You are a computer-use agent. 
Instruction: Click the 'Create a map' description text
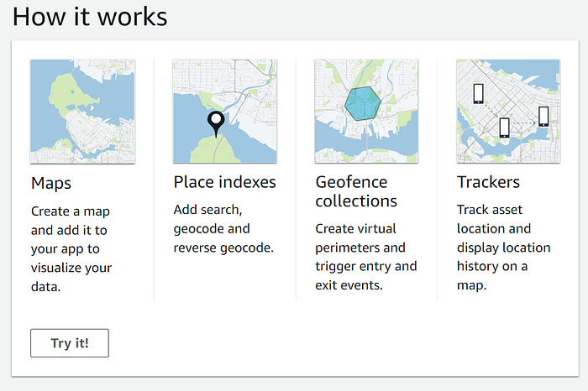point(71,248)
